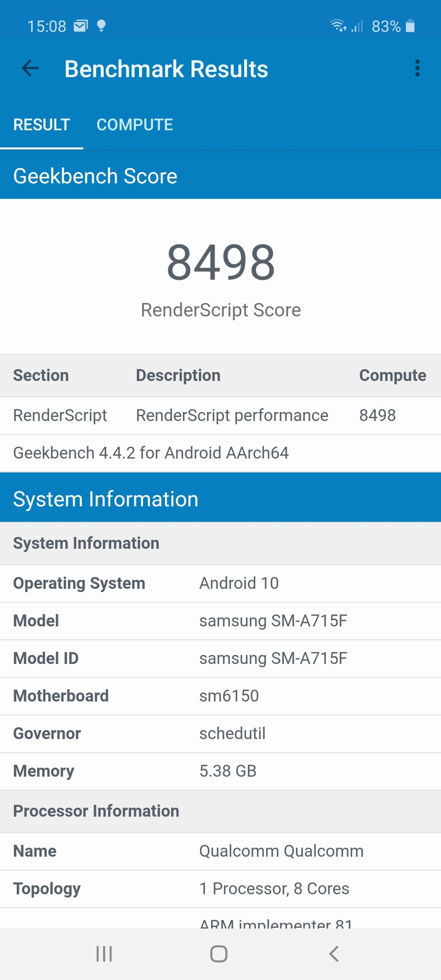Viewport: 441px width, 980px height.
Task: Tap the Geekbench 4.4.2 version row
Action: click(220, 453)
